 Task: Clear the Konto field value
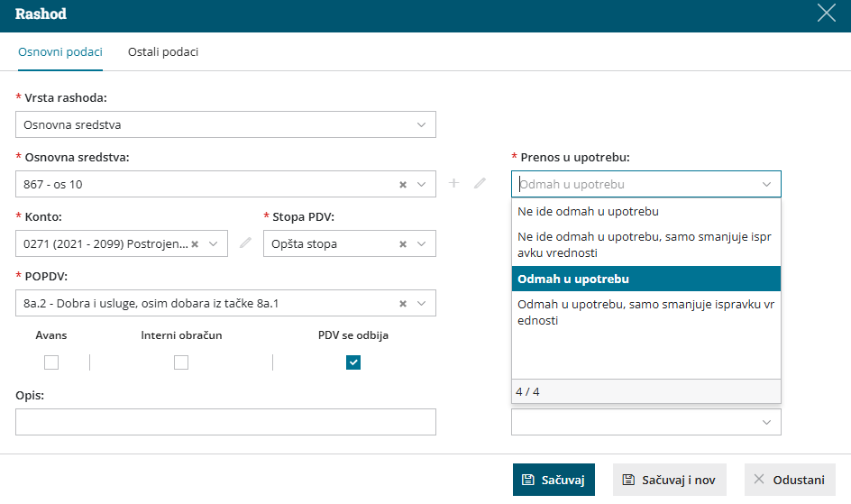[195, 243]
